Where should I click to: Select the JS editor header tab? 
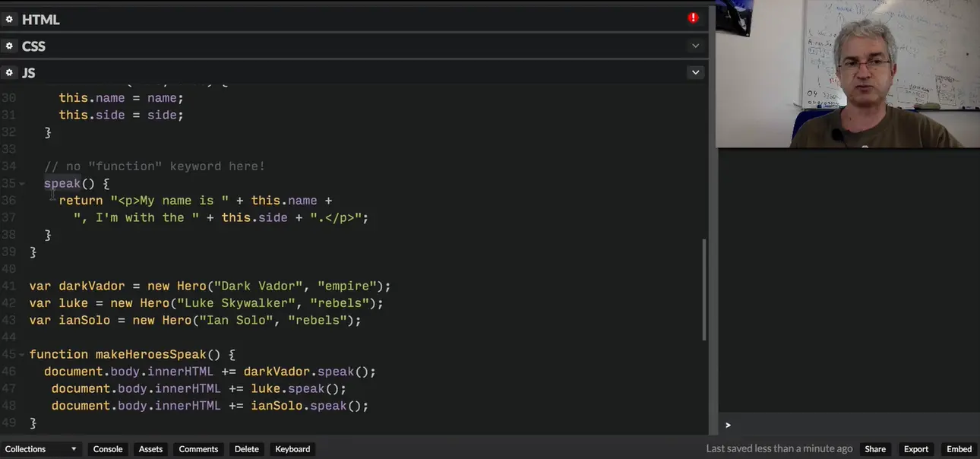coord(28,73)
